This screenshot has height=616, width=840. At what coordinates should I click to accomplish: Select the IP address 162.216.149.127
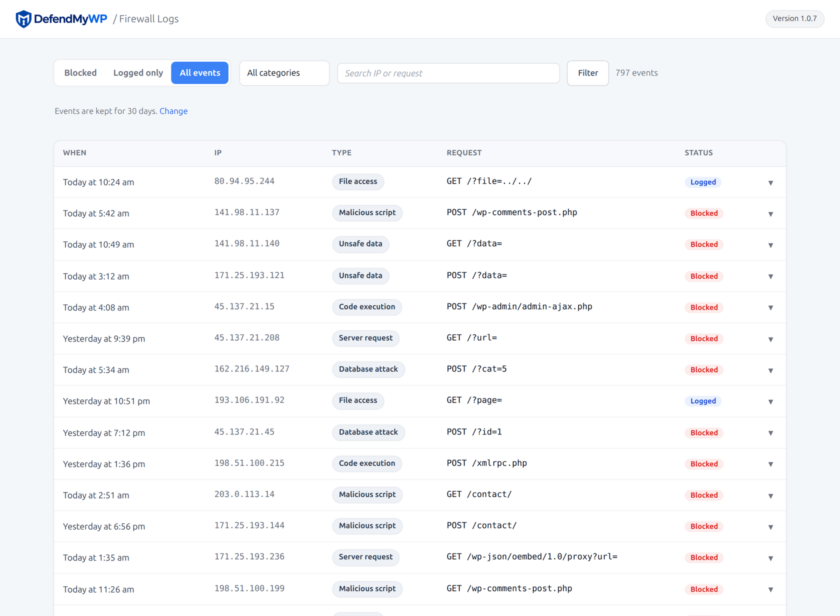(x=252, y=369)
